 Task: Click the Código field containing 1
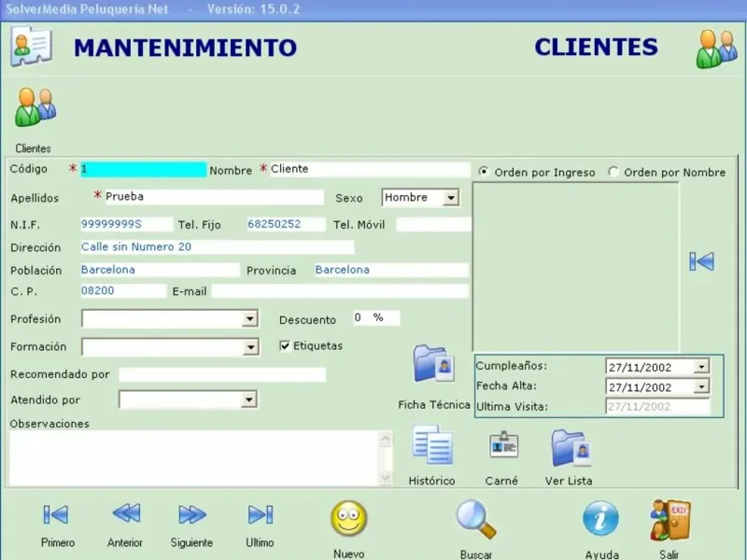144,170
